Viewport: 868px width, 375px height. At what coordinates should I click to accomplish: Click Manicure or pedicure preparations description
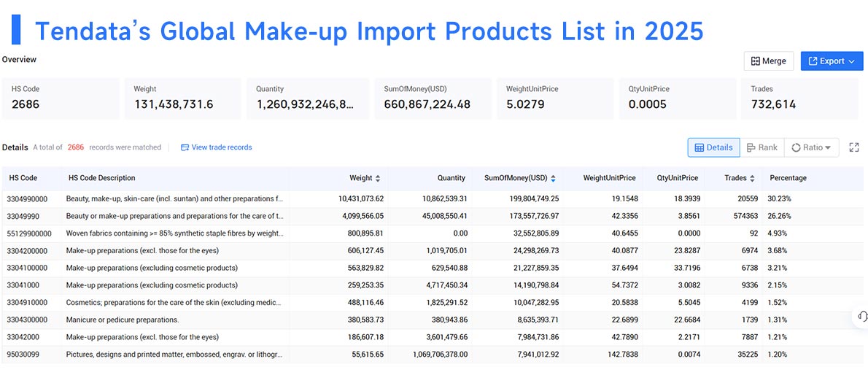click(123, 320)
